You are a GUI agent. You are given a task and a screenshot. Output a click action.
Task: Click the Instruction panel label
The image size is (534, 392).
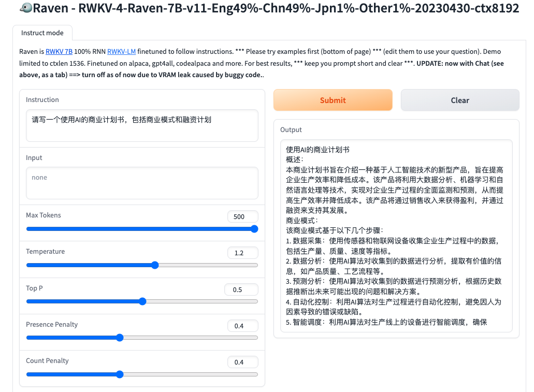click(x=41, y=99)
